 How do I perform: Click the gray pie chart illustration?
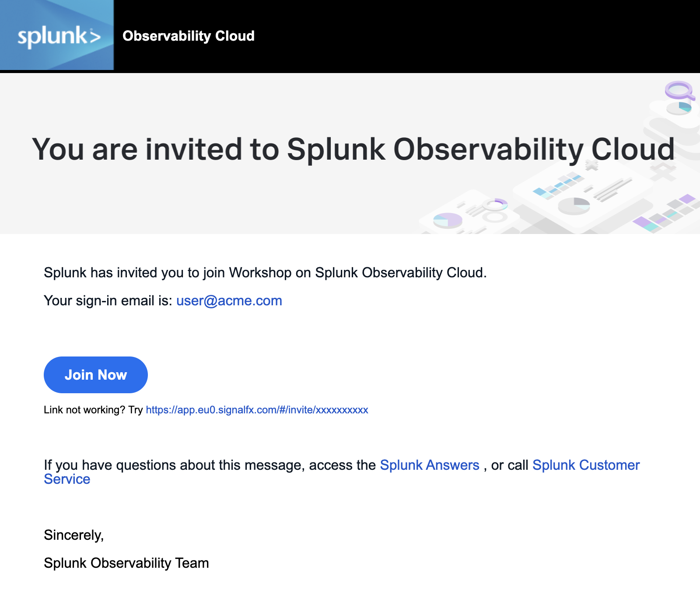[574, 205]
